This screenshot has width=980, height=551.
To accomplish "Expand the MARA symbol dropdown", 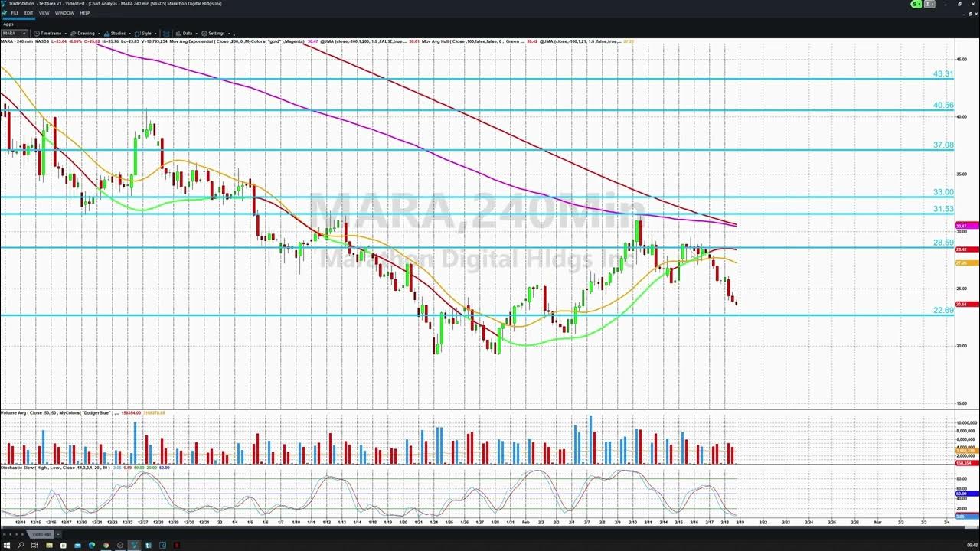I will click(24, 34).
